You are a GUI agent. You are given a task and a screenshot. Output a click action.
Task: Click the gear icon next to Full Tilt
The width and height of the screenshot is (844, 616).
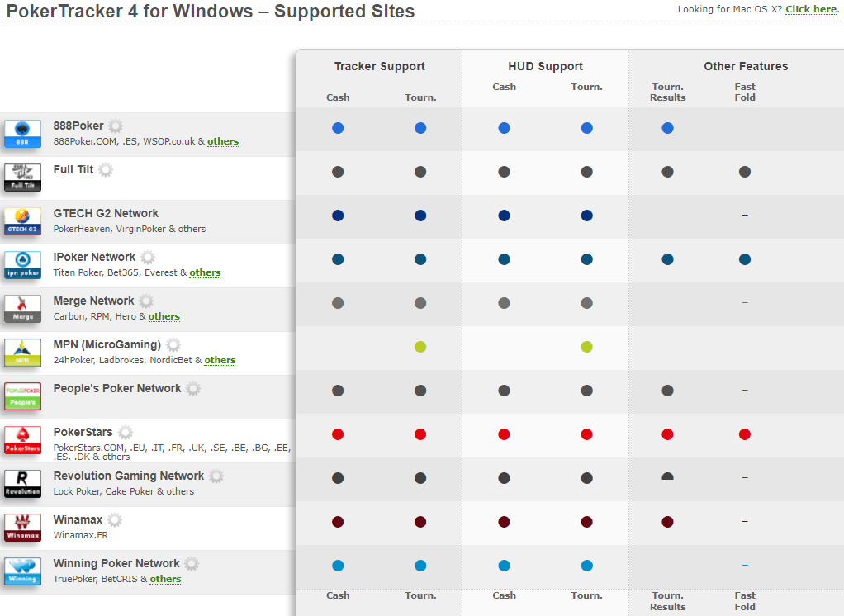tap(106, 170)
